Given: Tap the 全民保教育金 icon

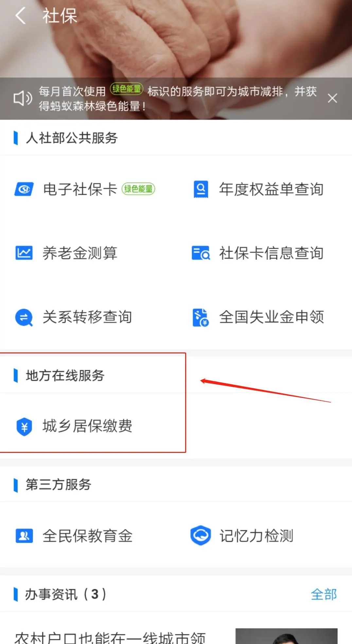Looking at the screenshot, I should 24,536.
